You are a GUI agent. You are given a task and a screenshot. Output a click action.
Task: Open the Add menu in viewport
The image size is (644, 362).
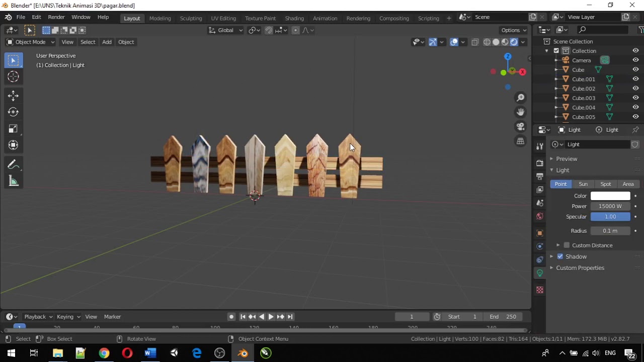[107, 42]
